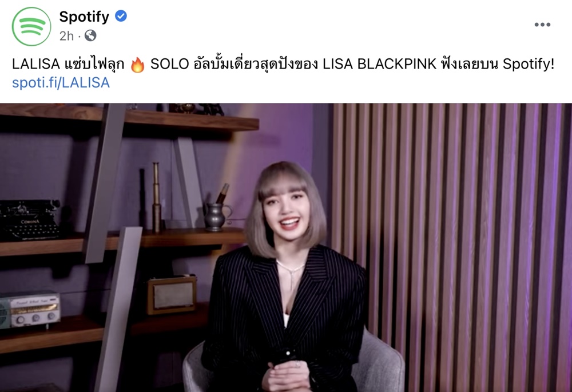Image resolution: width=572 pixels, height=392 pixels.
Task: Click the word SOLO in the caption
Action: pos(170,64)
